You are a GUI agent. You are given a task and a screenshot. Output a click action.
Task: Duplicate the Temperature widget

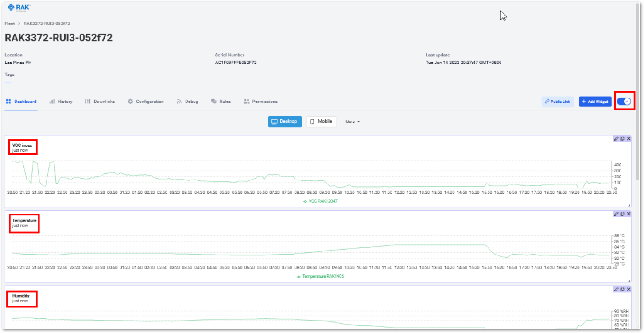(622, 214)
